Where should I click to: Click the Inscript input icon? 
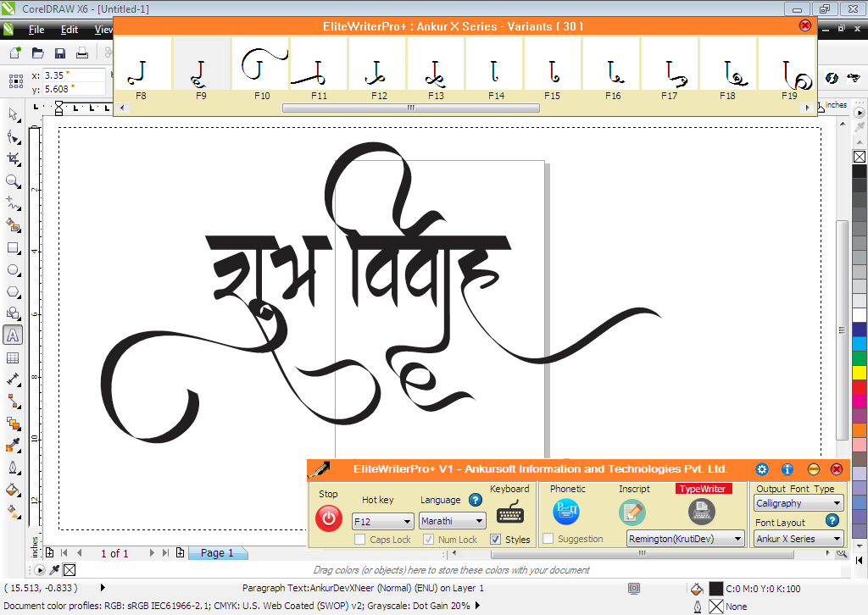[633, 512]
